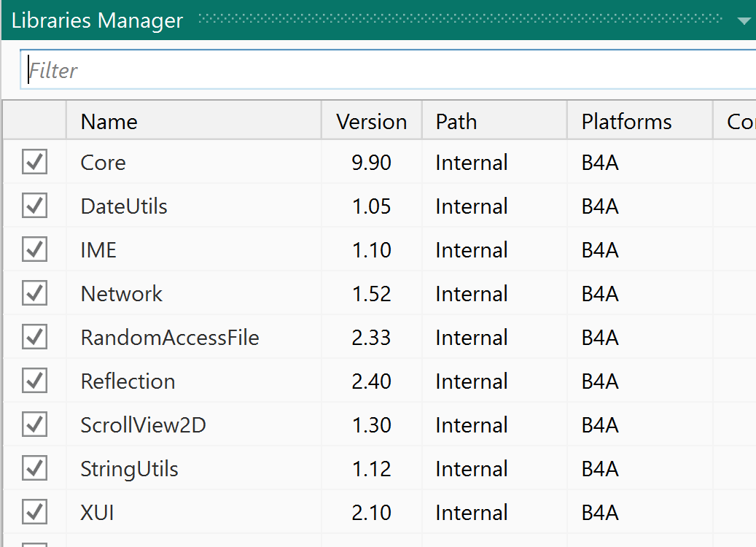756x547 pixels.
Task: Sort by the Version column header
Action: [371, 121]
